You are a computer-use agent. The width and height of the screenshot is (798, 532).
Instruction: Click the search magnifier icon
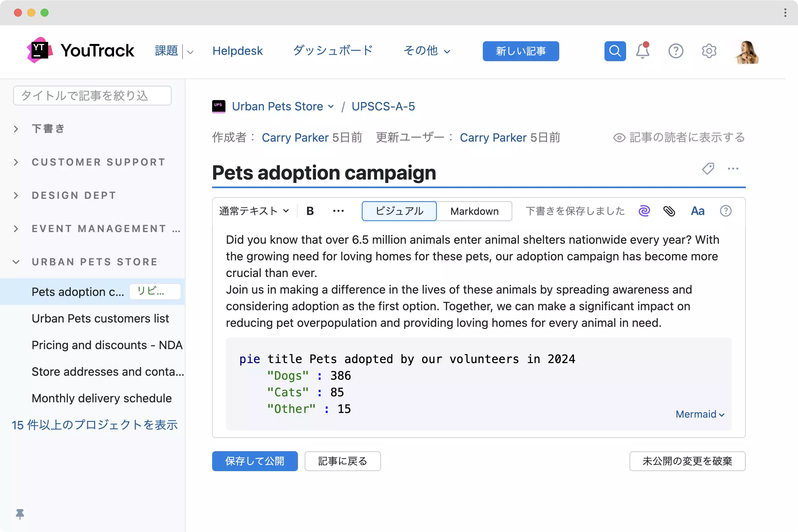615,51
